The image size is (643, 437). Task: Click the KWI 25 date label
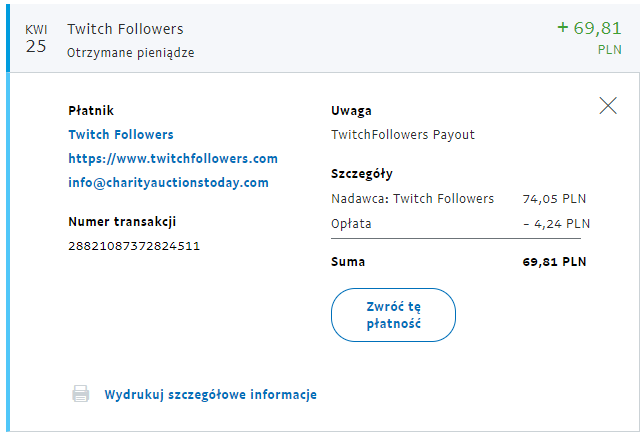[x=36, y=39]
